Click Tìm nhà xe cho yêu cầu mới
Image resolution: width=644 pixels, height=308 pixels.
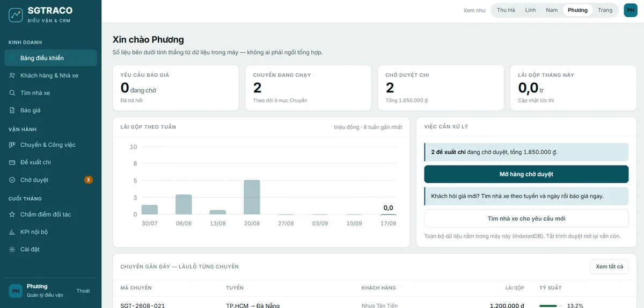(x=526, y=219)
